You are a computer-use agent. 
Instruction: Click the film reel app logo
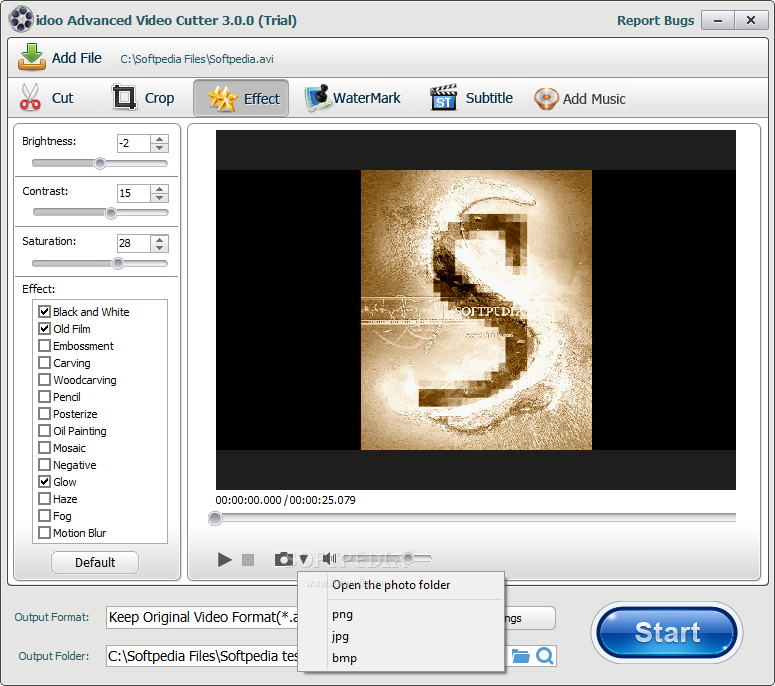21,20
